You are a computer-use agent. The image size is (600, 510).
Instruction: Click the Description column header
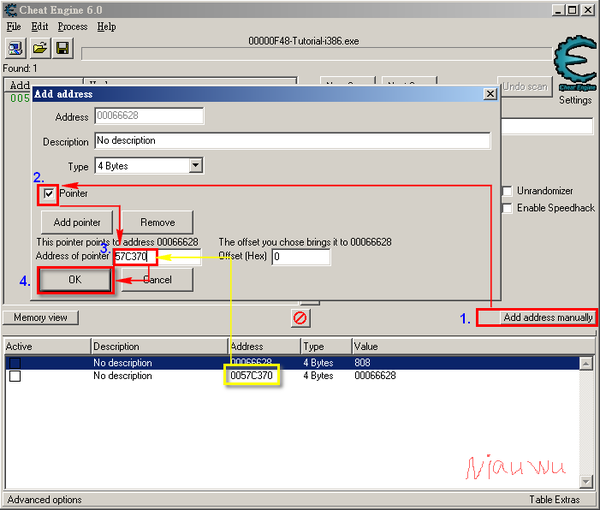pos(159,346)
